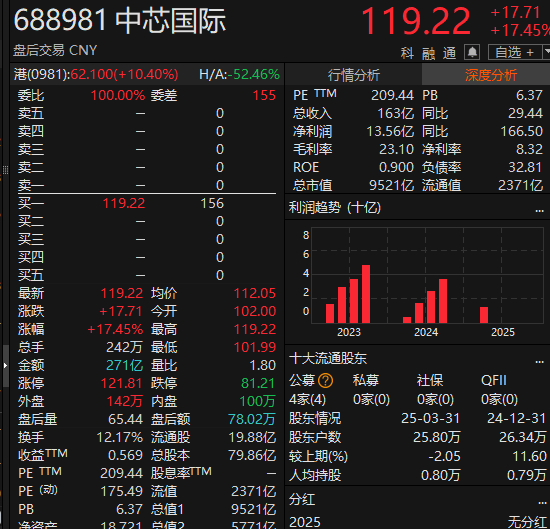Viewport: 550px width, 529px height.
Task: Click the 通 tag in header
Action: [449, 53]
